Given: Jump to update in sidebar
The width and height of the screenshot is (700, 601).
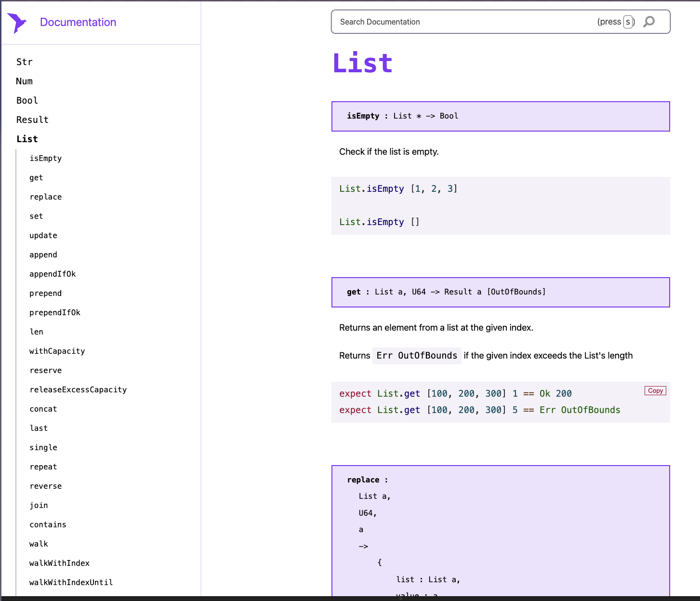Looking at the screenshot, I should 43,235.
